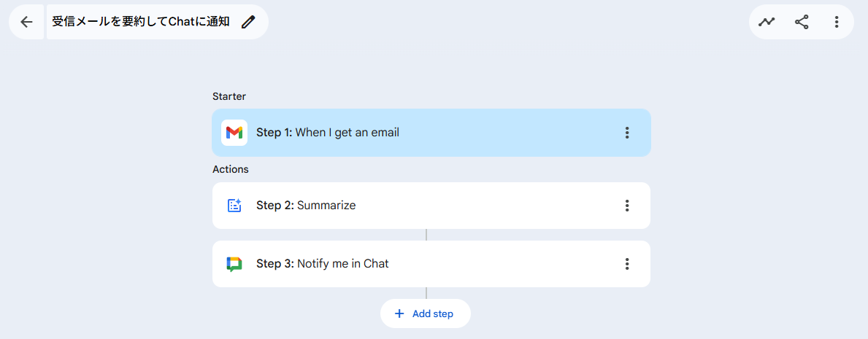This screenshot has height=339, width=868.
Task: Click the share icon
Action: click(x=802, y=22)
